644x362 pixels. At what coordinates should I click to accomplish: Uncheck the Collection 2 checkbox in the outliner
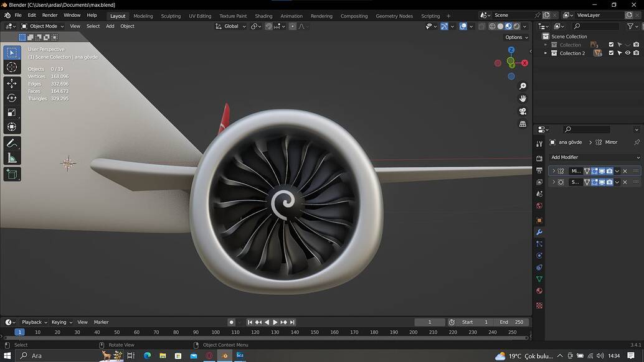click(x=611, y=53)
